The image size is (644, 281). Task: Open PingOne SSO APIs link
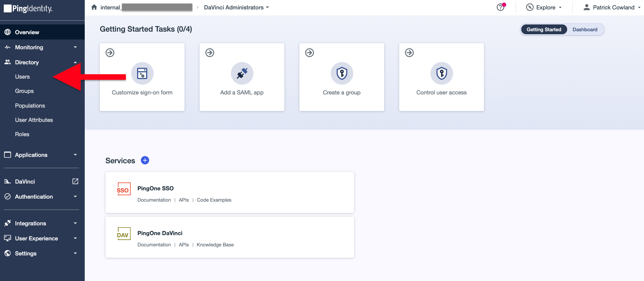[x=184, y=200]
